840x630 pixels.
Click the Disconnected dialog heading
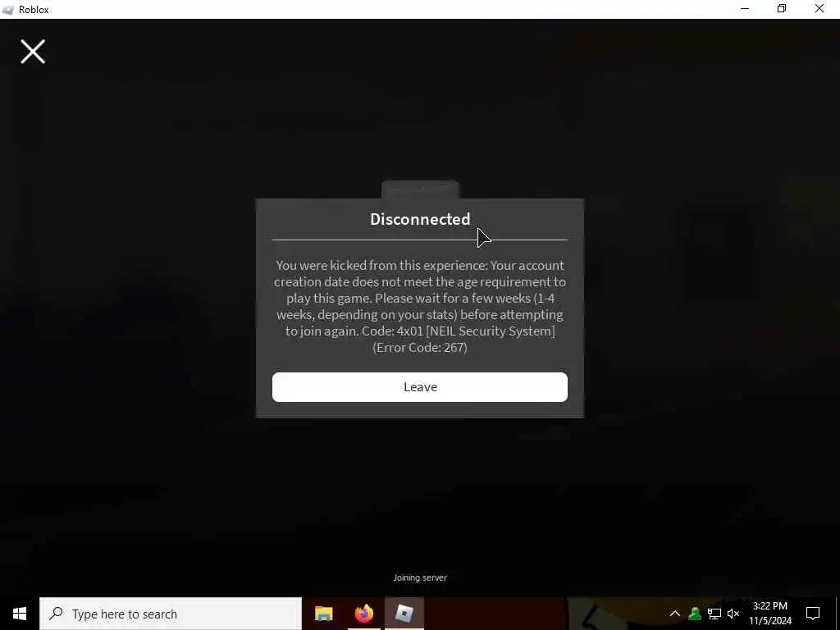click(x=420, y=219)
